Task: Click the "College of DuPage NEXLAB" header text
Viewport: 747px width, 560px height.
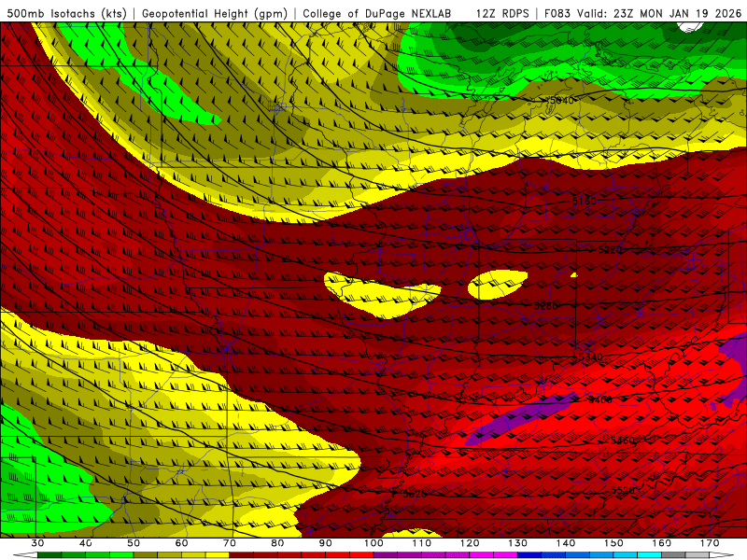Action: click(x=377, y=13)
